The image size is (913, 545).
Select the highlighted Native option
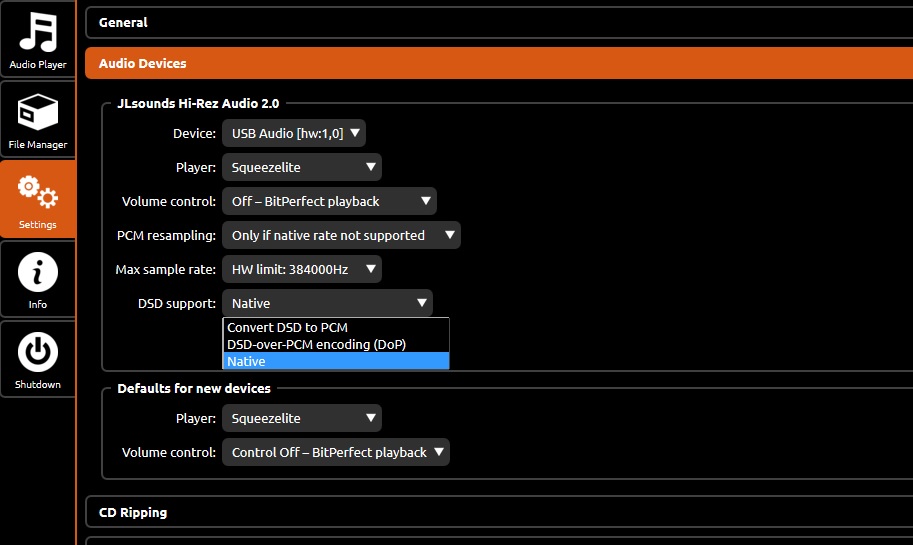336,361
